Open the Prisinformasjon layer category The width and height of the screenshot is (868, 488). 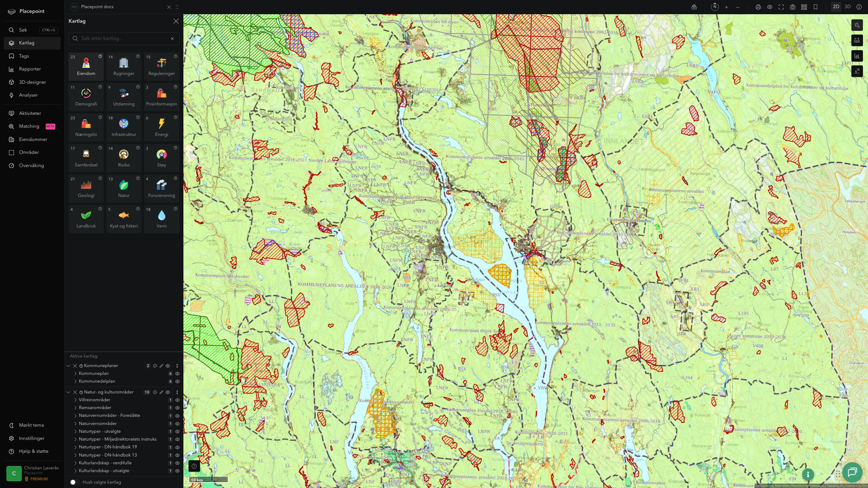[x=161, y=97]
